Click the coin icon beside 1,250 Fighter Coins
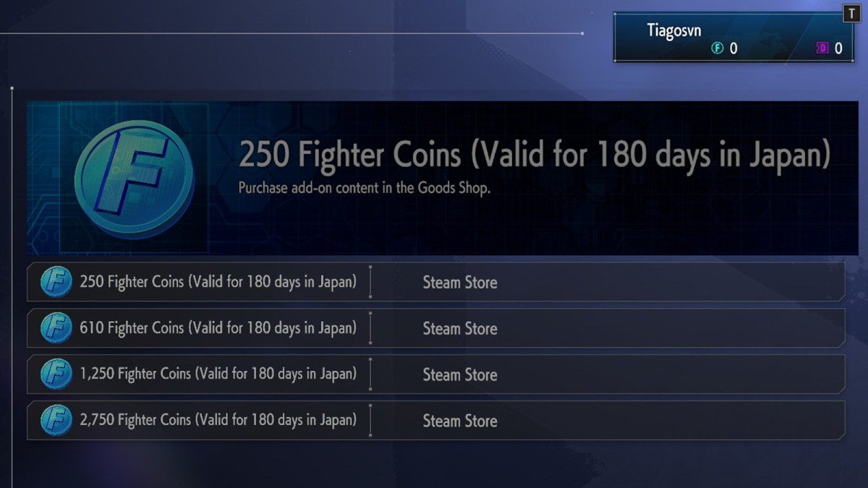868x488 pixels. (x=56, y=374)
